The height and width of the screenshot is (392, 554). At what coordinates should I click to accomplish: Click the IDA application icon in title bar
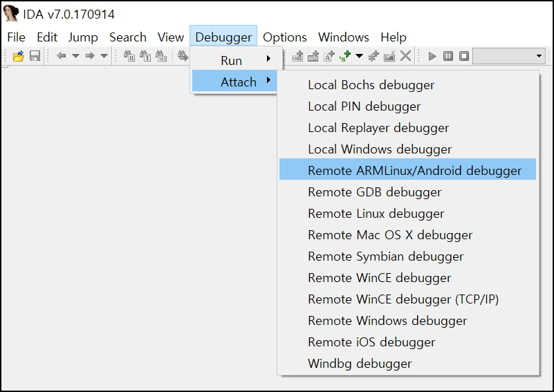click(x=10, y=13)
